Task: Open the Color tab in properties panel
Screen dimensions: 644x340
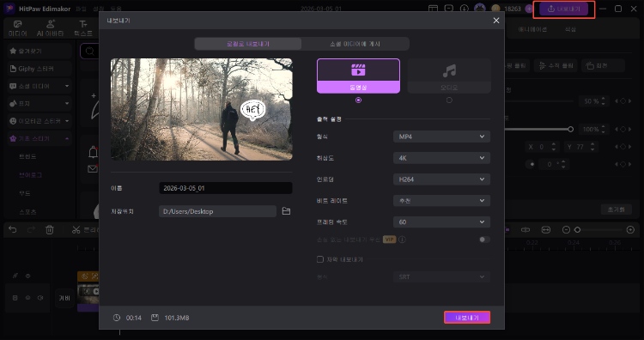Action: point(570,29)
